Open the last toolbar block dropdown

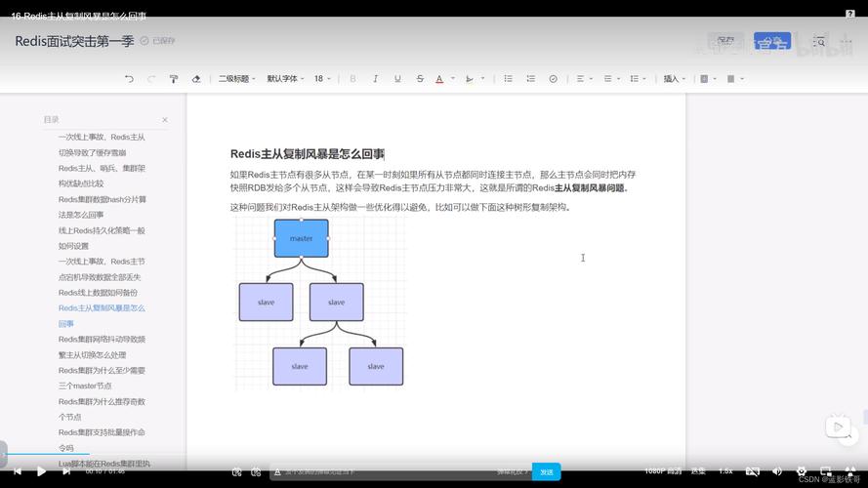pyautogui.click(x=735, y=79)
